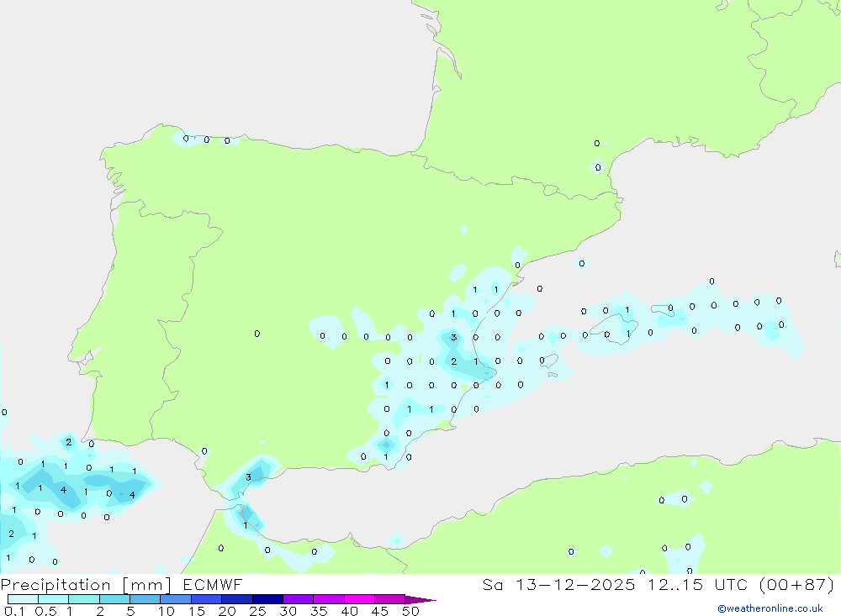The image size is (841, 616).
Task: Click the 0.1–0.5 mm legend color box
Action: click(x=23, y=599)
